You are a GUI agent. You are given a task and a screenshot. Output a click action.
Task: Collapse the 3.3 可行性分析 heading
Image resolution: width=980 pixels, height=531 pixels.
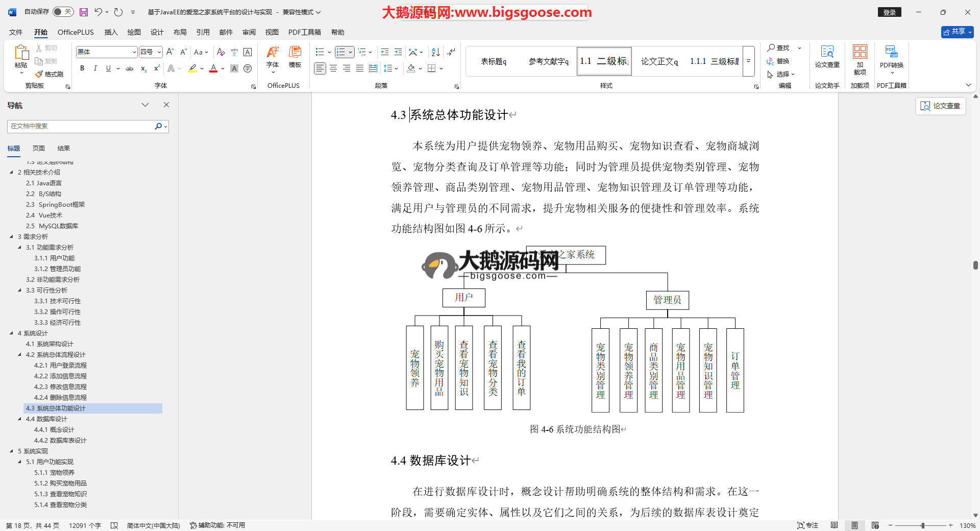20,291
